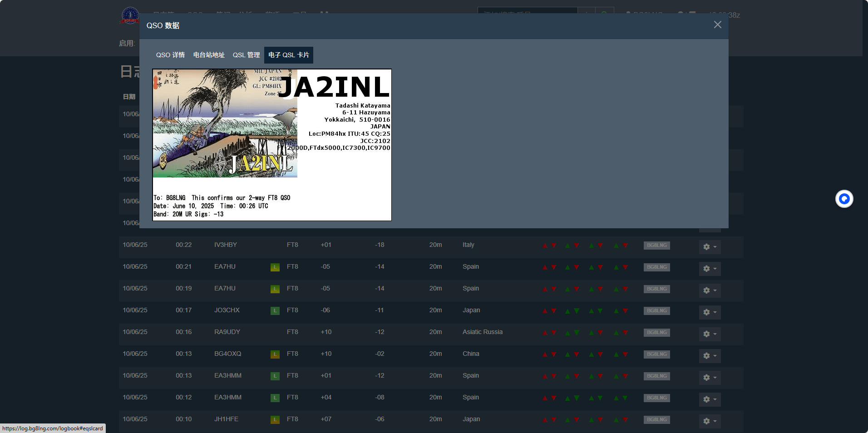Click the L badge beside JH1HFE

click(x=275, y=420)
